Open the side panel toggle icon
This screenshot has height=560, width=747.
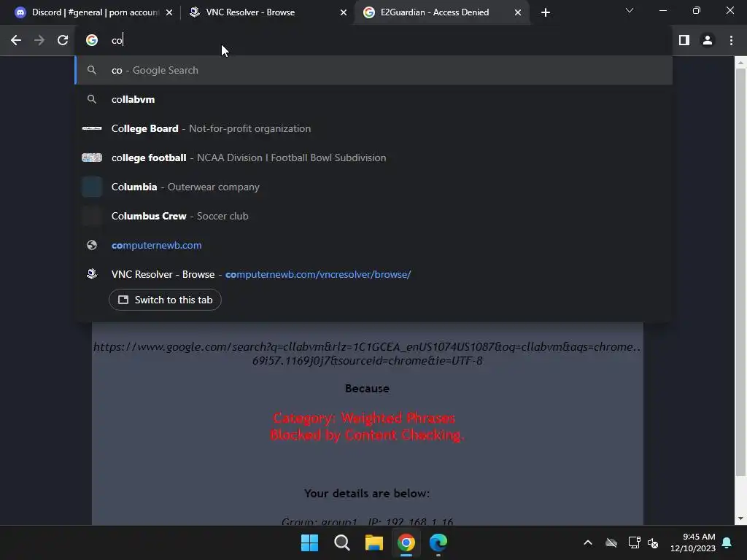click(684, 41)
